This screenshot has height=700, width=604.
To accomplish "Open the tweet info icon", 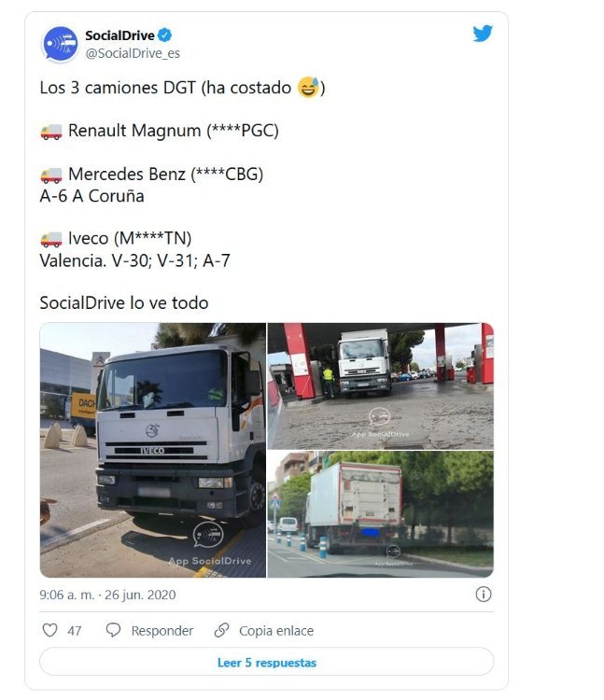I will coord(483,595).
